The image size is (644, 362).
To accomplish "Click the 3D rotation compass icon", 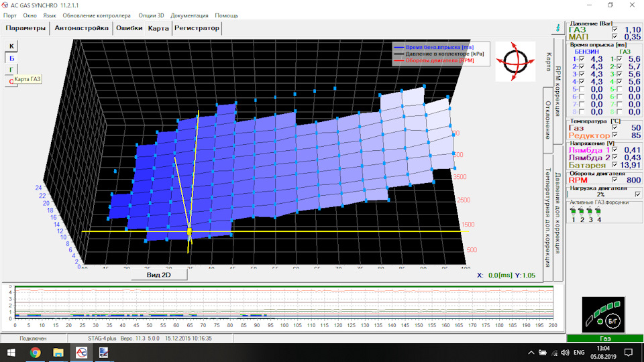I will click(x=515, y=61).
